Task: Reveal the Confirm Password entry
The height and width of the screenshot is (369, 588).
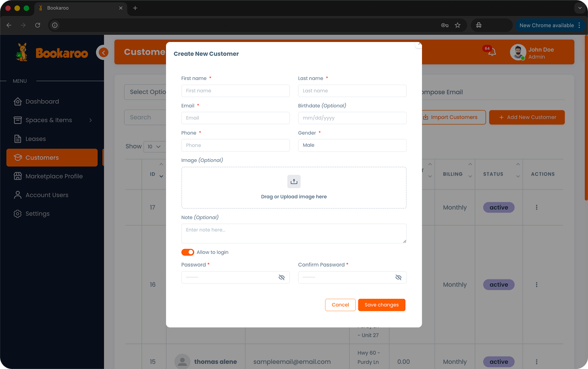Action: (x=398, y=277)
